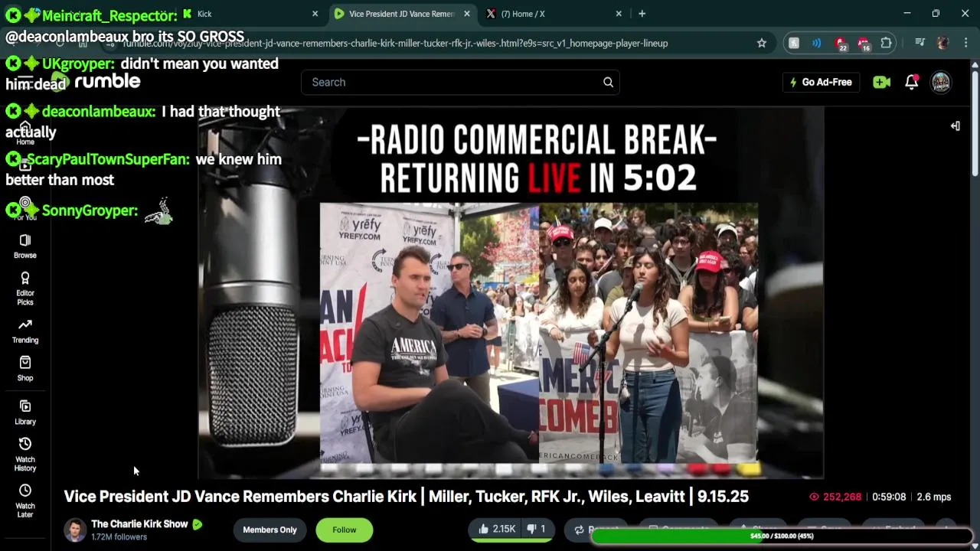
Task: Open Editor Picks in the sidebar
Action: click(x=25, y=289)
